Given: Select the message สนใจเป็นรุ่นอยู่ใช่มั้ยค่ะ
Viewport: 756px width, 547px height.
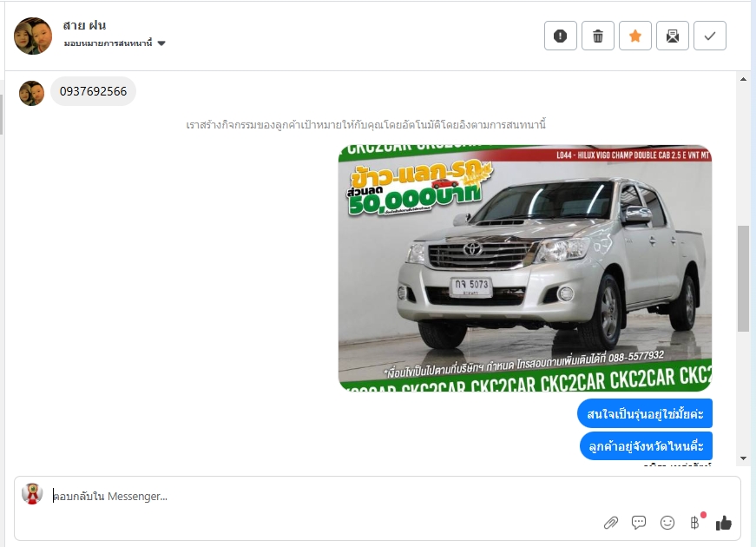Looking at the screenshot, I should point(645,413).
